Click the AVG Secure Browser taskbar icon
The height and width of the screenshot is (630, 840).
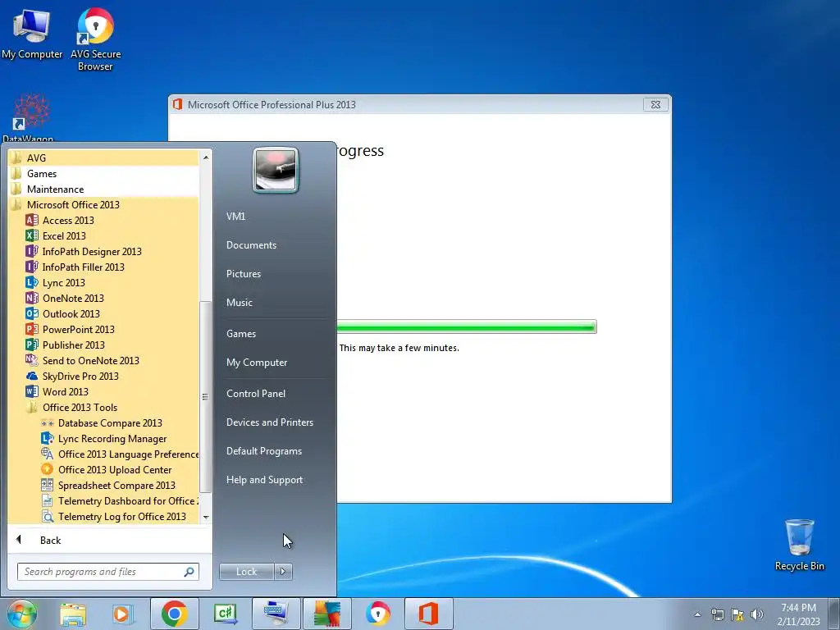coord(377,614)
